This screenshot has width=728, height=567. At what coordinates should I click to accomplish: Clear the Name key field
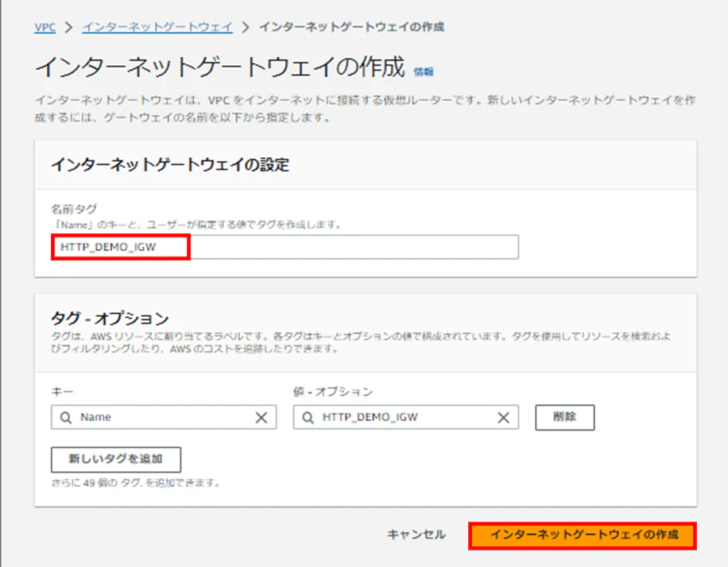(x=261, y=418)
